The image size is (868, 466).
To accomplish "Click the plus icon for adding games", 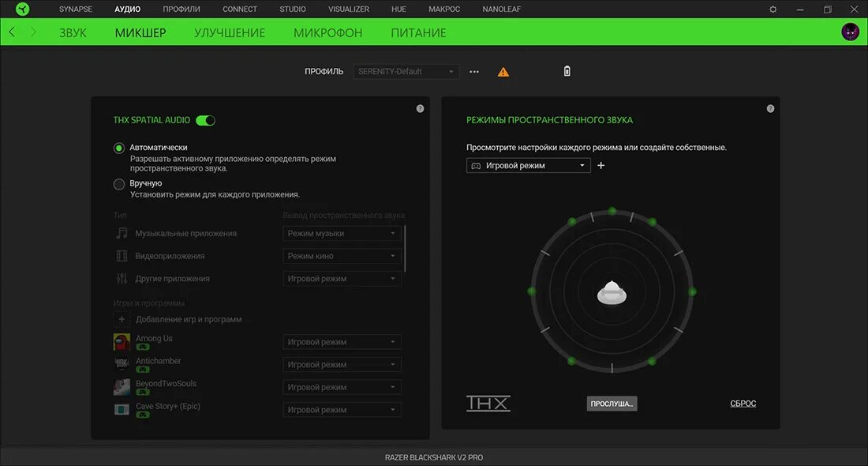I will point(122,319).
